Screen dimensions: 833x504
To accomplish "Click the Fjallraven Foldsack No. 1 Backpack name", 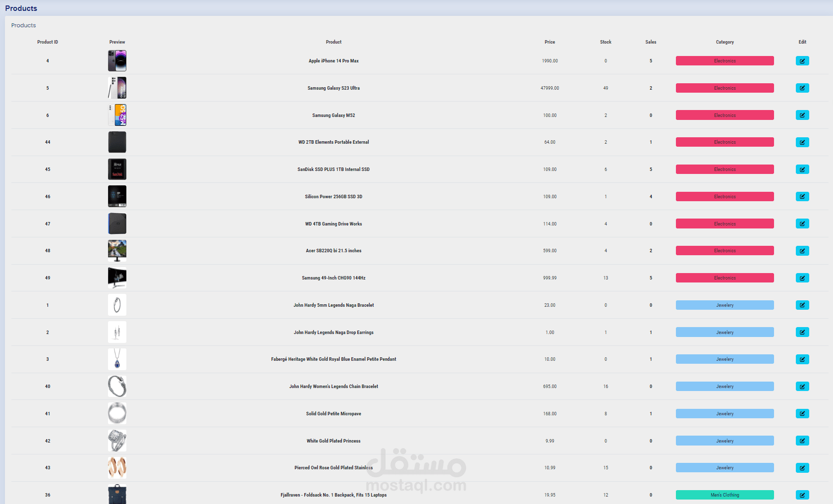I will click(333, 495).
